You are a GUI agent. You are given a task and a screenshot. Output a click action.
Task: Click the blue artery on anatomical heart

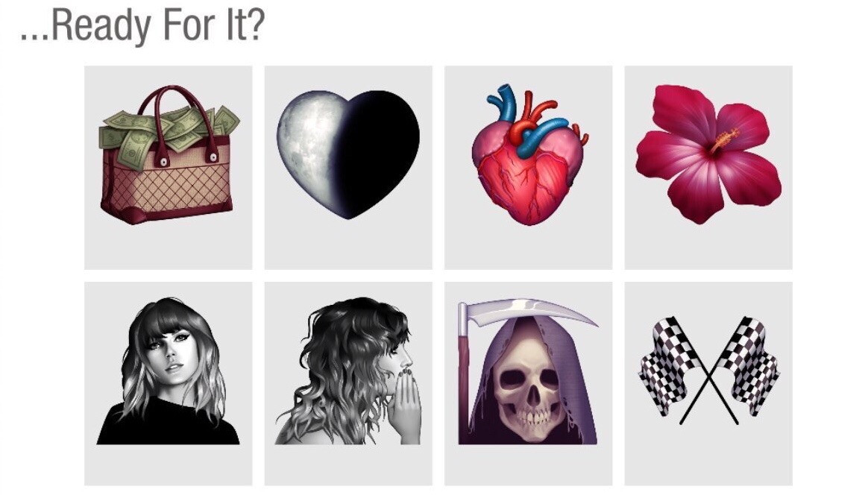click(545, 134)
